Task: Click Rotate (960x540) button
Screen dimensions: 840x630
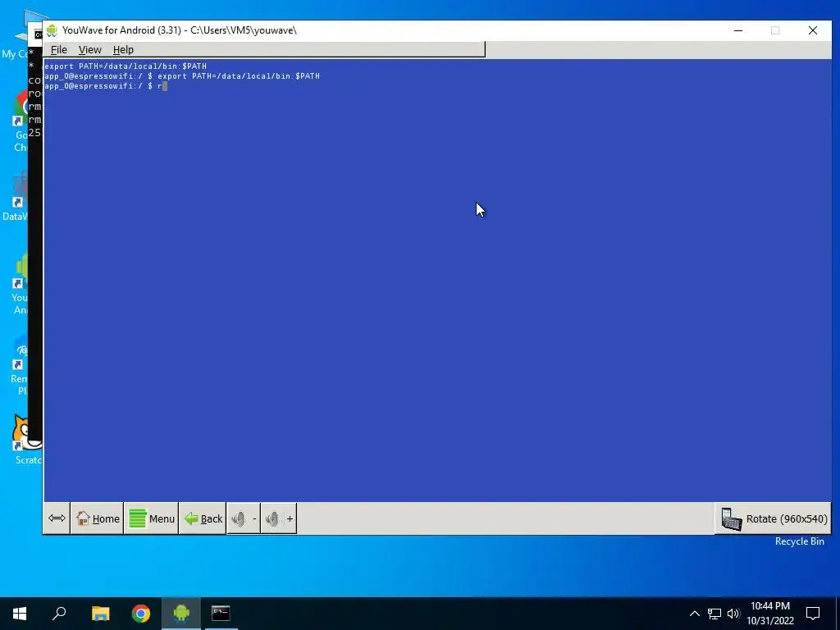Action: pyautogui.click(x=774, y=518)
